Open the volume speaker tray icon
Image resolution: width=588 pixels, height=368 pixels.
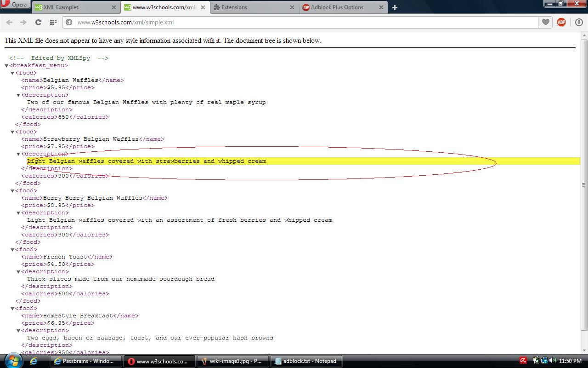pyautogui.click(x=552, y=361)
